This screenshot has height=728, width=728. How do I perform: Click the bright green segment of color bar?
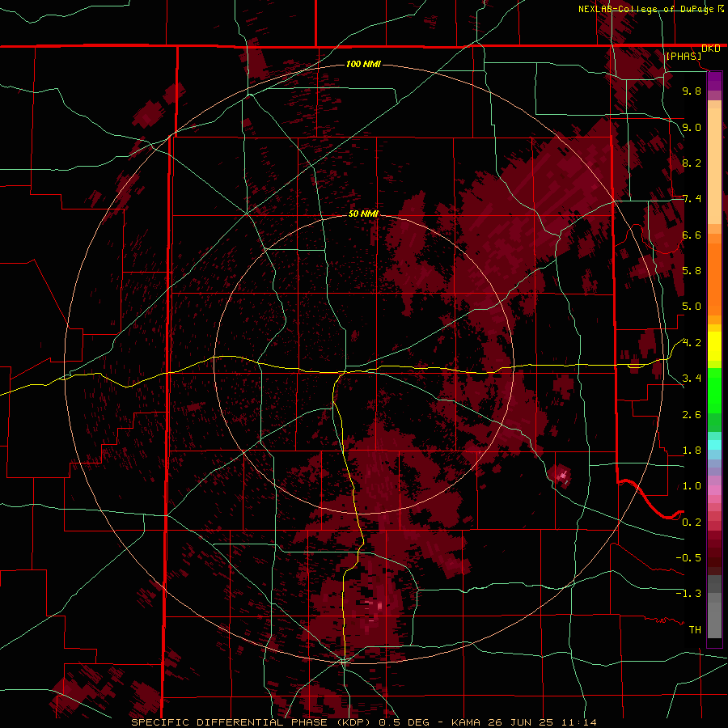tap(714, 391)
